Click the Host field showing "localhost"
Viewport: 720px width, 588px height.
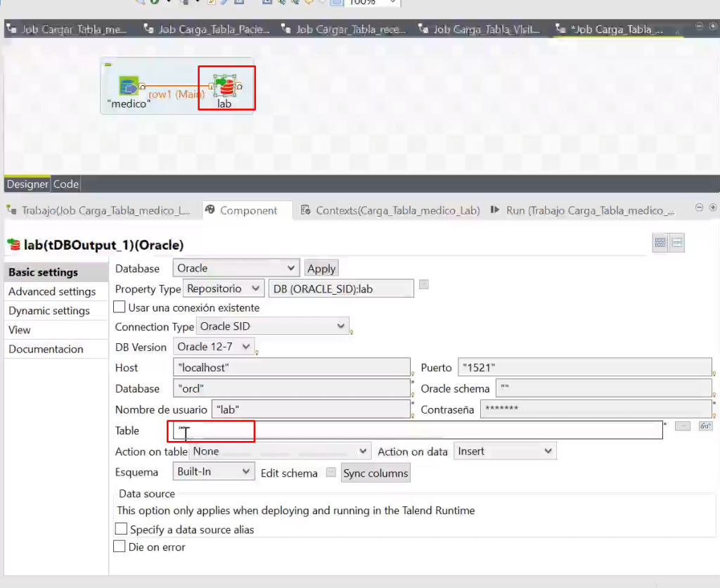[x=292, y=367]
